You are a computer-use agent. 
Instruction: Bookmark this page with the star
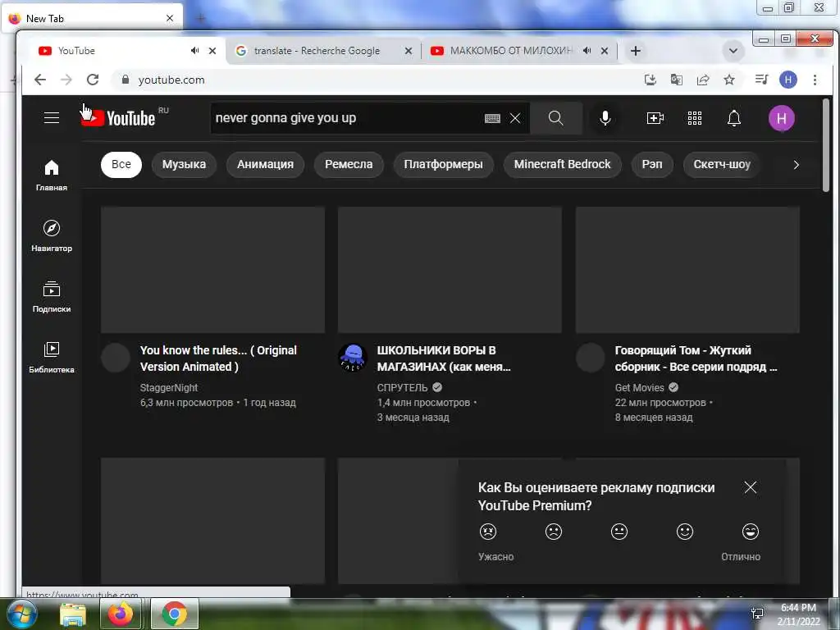pyautogui.click(x=729, y=80)
